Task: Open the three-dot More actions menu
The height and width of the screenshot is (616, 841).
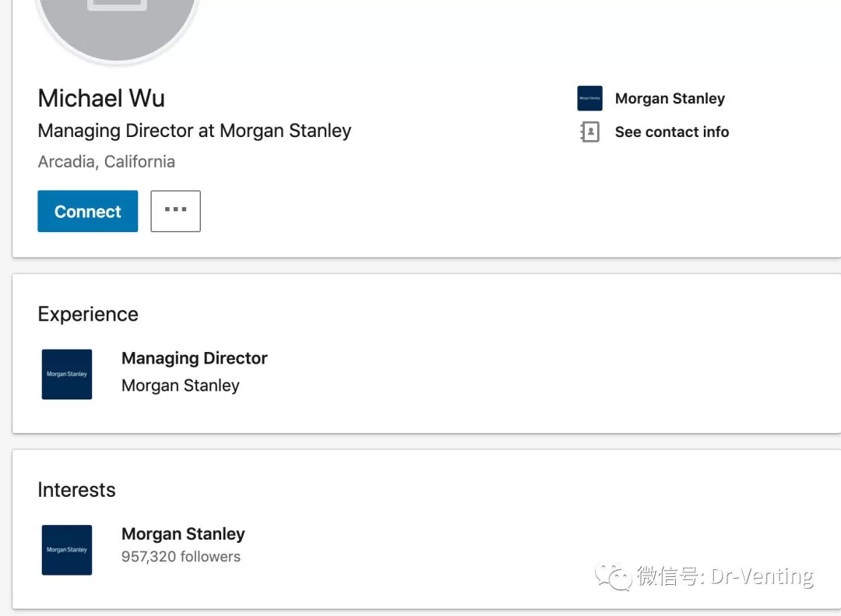Action: (175, 211)
